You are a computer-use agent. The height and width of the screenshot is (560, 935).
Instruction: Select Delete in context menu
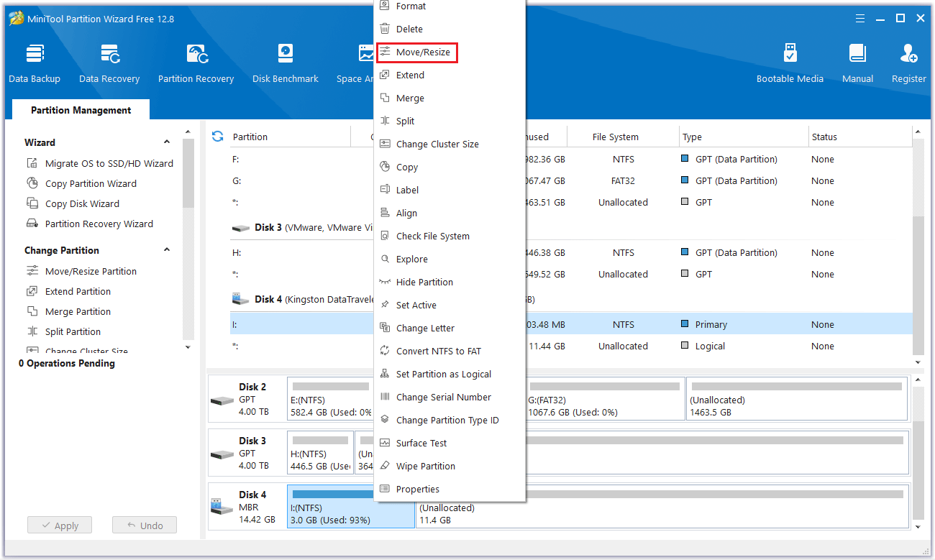(x=450, y=29)
